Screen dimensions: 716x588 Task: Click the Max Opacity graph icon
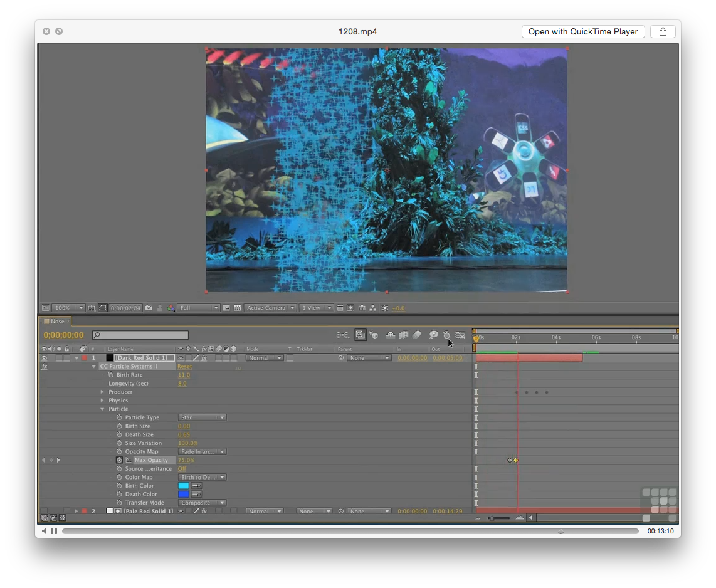(129, 460)
